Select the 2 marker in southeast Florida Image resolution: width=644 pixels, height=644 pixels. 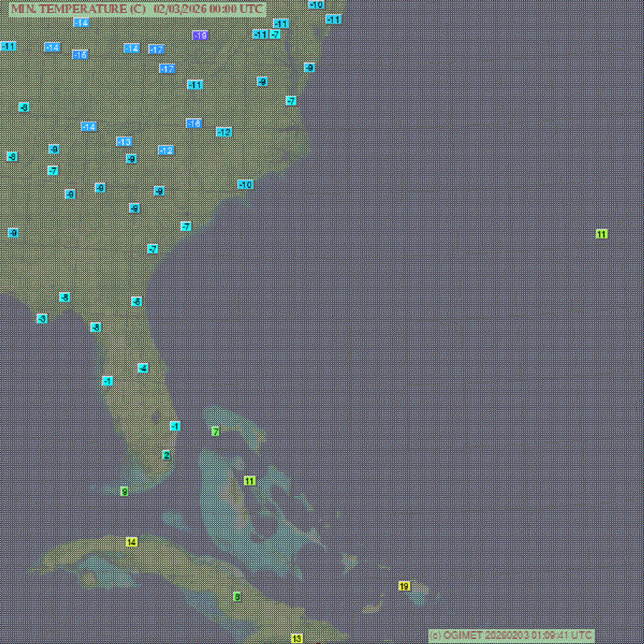pyautogui.click(x=166, y=455)
